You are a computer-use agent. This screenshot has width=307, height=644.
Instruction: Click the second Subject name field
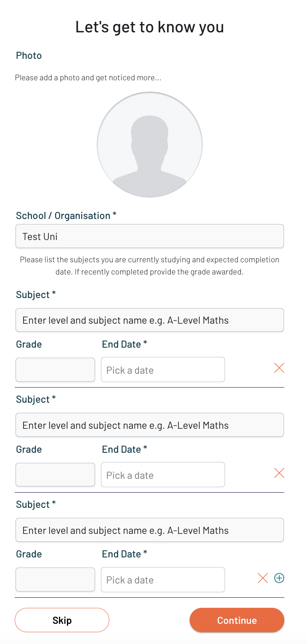point(150,425)
